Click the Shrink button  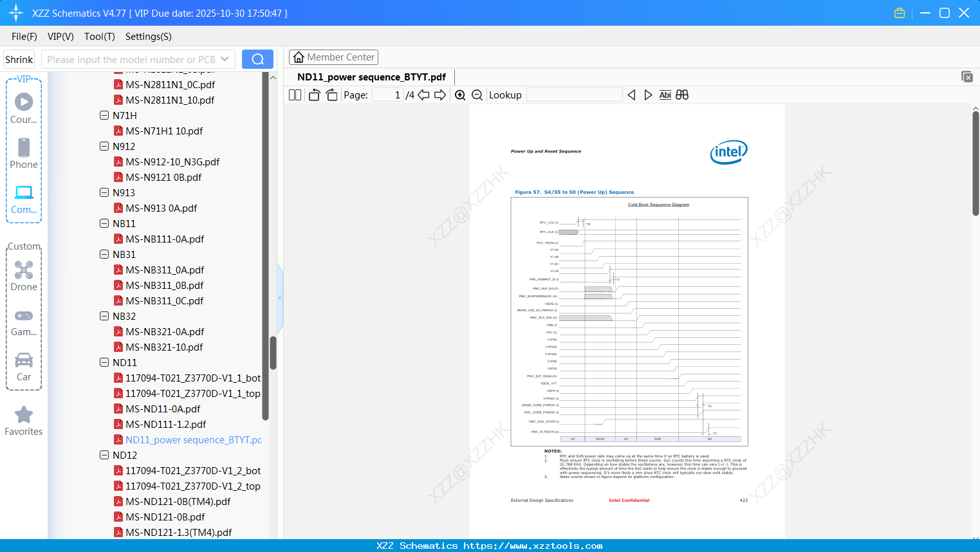pyautogui.click(x=19, y=59)
